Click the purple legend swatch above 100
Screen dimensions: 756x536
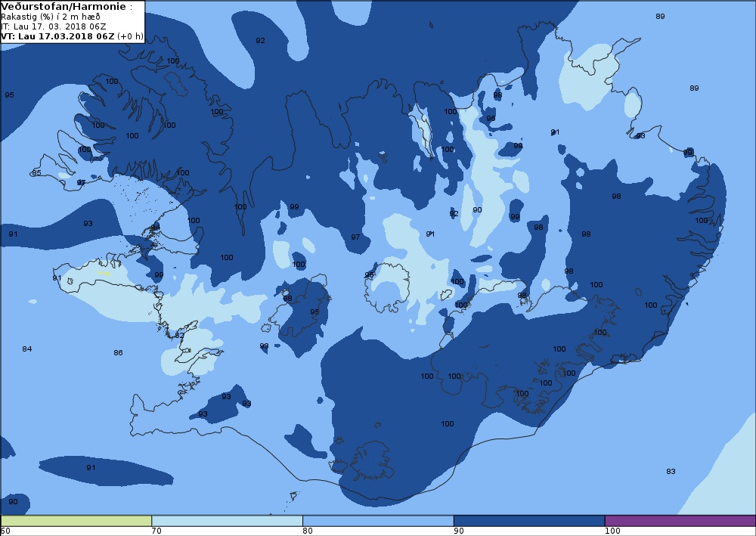(x=680, y=521)
